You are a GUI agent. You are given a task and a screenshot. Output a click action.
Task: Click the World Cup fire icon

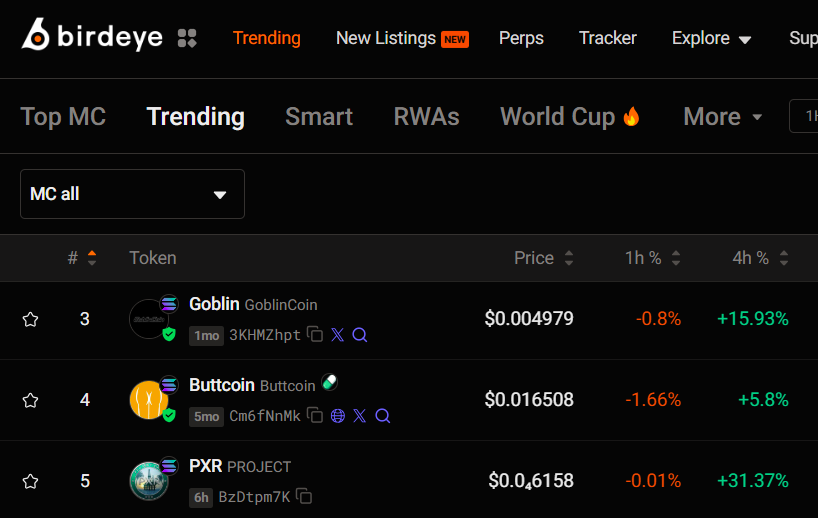631,116
